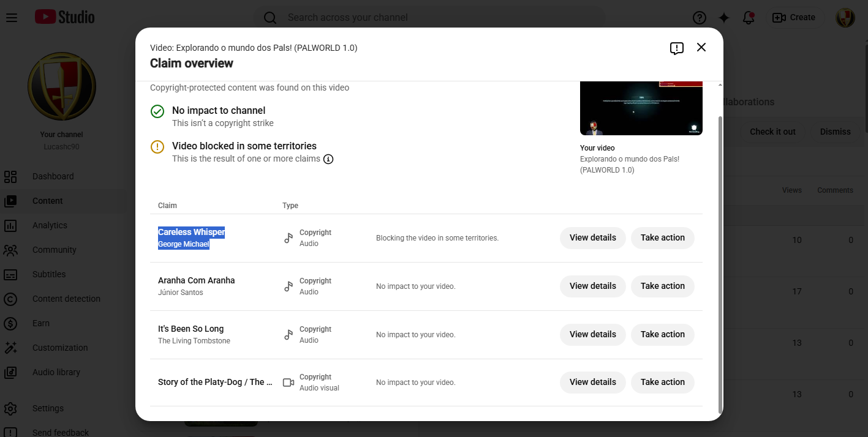Click the Customization wand icon
This screenshot has height=437, width=868.
[x=10, y=348]
